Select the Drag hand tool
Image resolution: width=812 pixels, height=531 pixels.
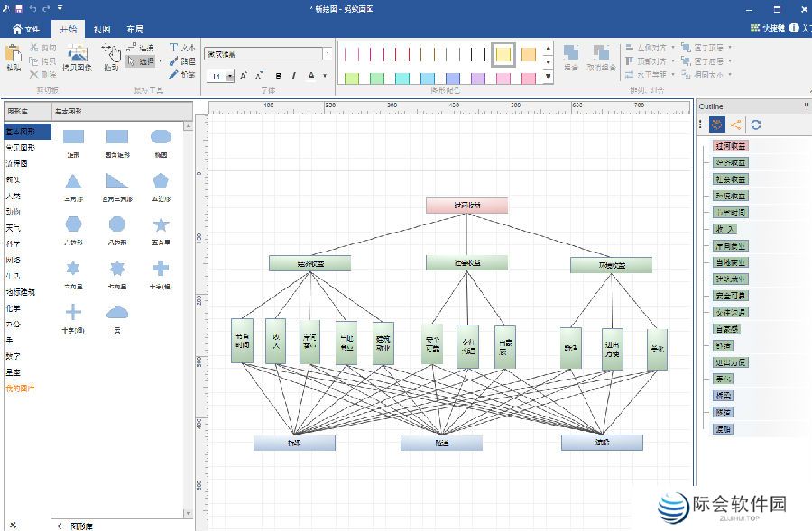tap(110, 57)
